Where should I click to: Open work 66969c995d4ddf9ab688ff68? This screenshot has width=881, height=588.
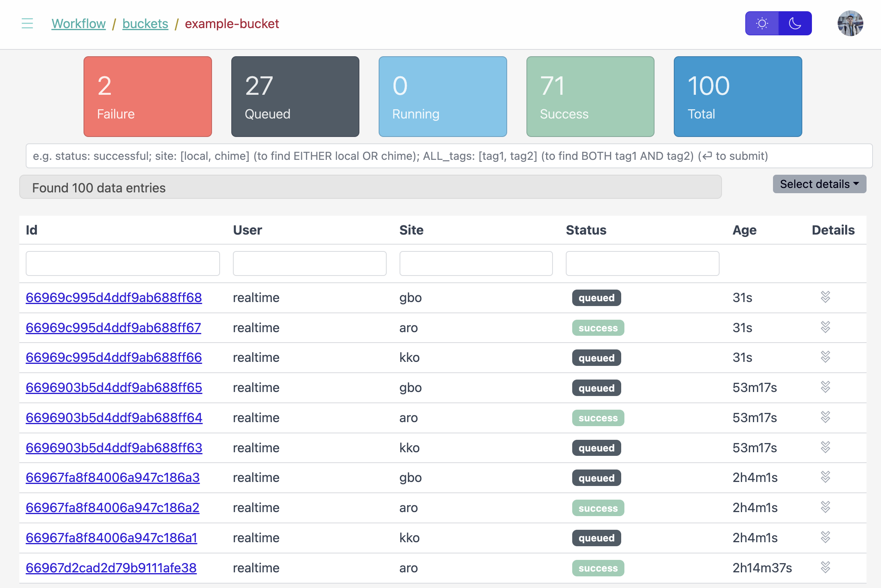[x=114, y=298]
